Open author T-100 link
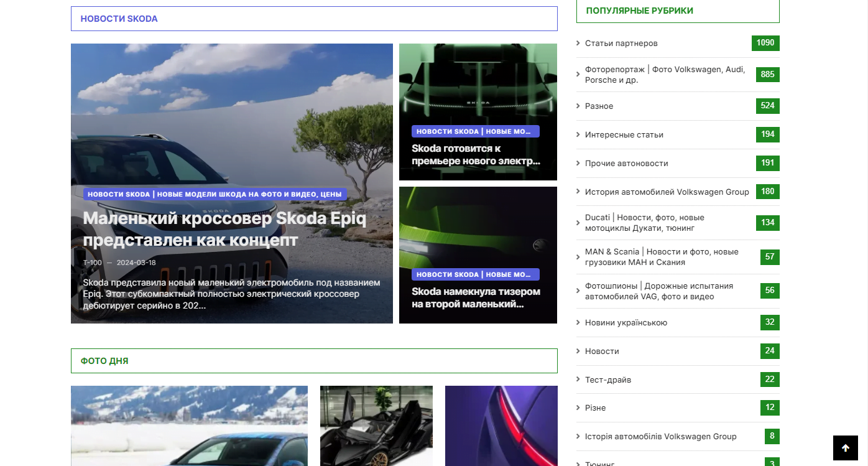This screenshot has height=466, width=868. click(x=93, y=263)
